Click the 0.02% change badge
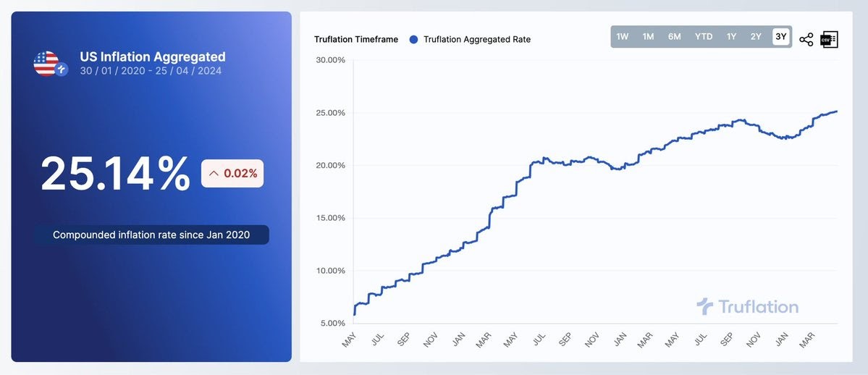 (x=232, y=173)
